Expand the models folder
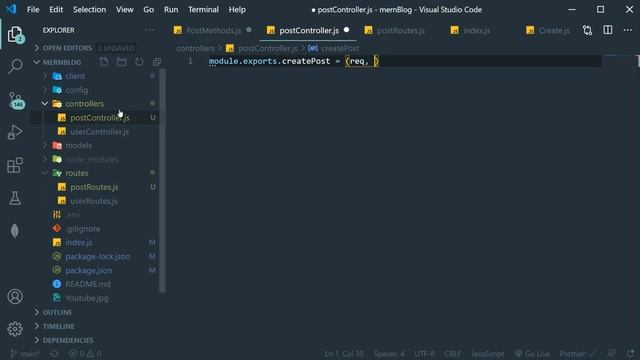640x360 pixels. [x=78, y=145]
